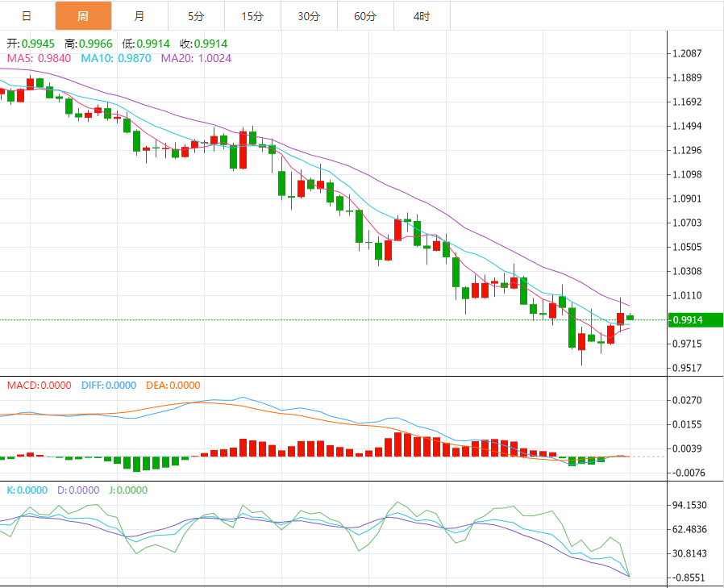Viewport: 724px width, 588px height.
Task: Switch to the 60分 timeframe tab
Action: tap(365, 16)
